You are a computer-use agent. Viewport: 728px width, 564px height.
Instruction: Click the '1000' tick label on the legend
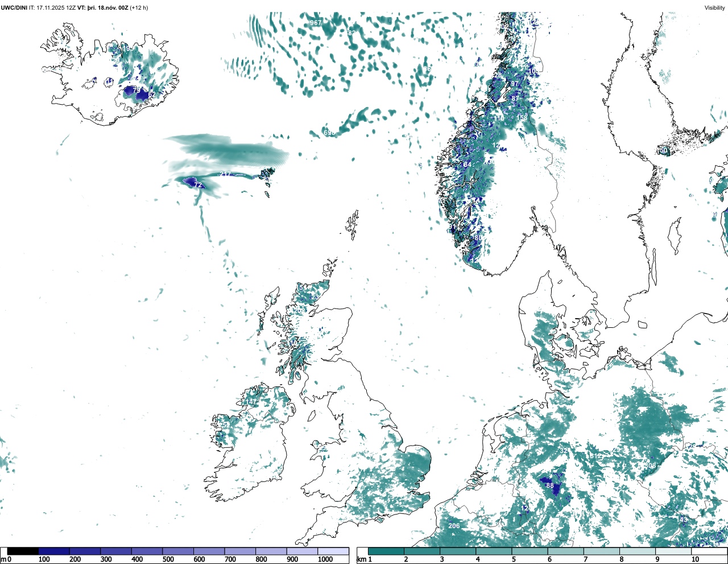click(325, 559)
